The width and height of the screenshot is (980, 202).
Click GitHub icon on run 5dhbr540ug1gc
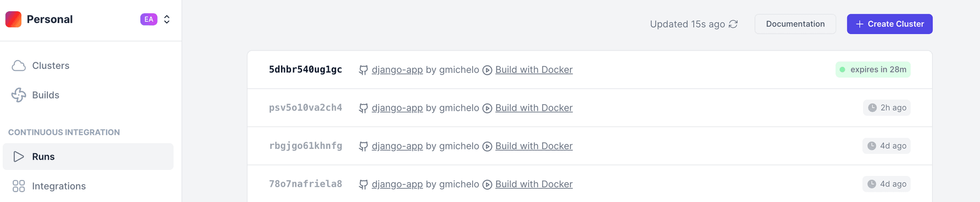tap(363, 70)
